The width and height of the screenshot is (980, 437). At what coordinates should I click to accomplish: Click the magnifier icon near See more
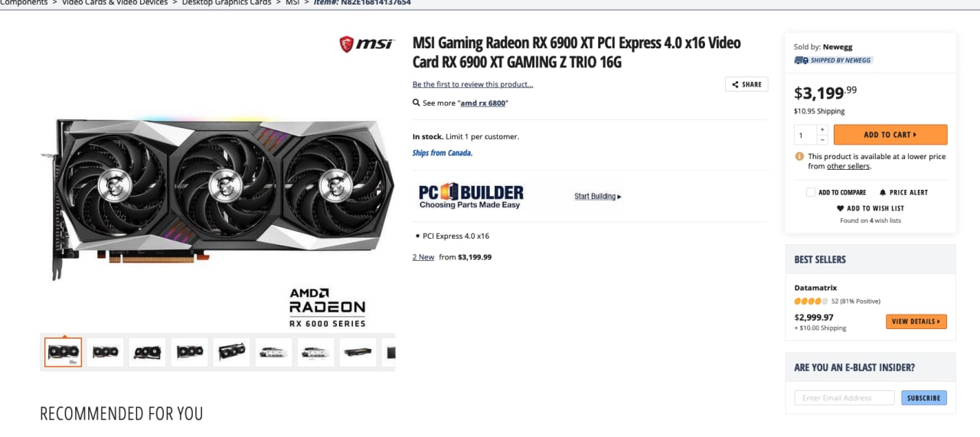pyautogui.click(x=416, y=103)
